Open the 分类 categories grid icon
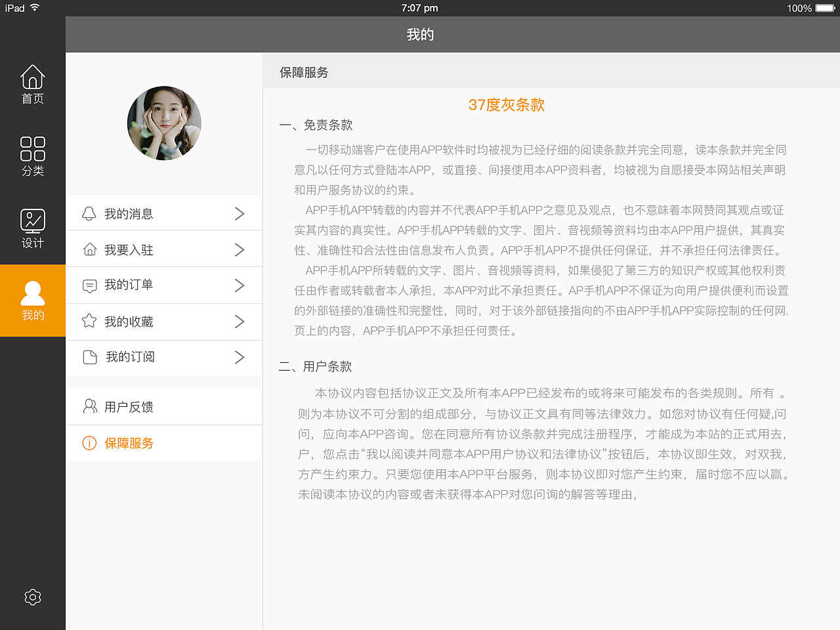 click(32, 150)
